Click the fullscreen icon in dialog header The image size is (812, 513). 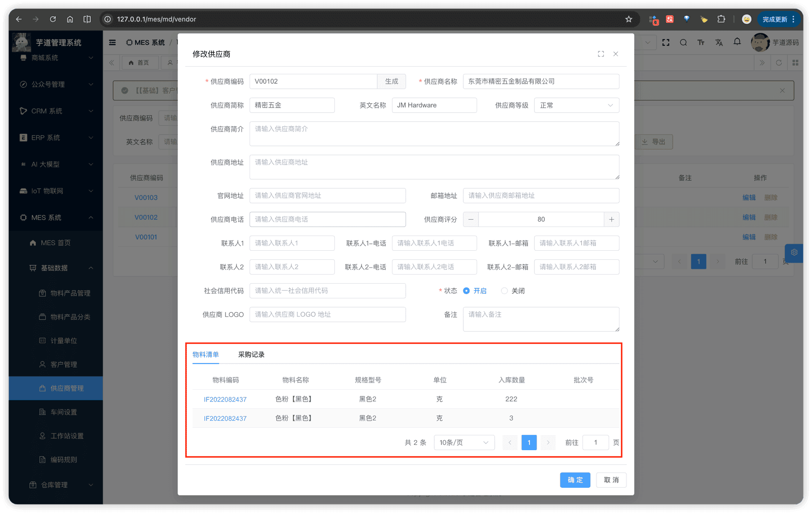coord(601,54)
